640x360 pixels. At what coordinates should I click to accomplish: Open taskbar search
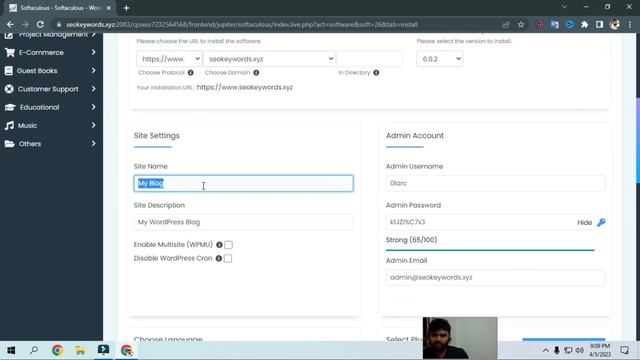(x=34, y=350)
